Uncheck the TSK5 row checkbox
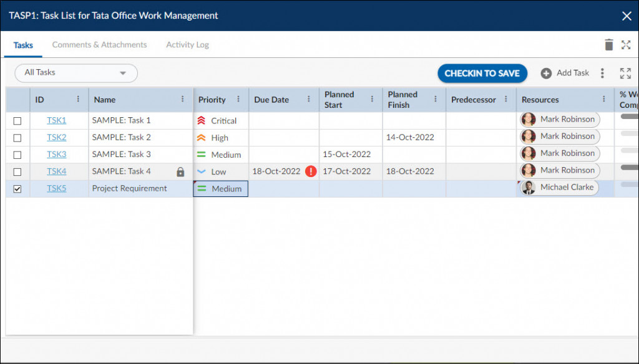 17,188
